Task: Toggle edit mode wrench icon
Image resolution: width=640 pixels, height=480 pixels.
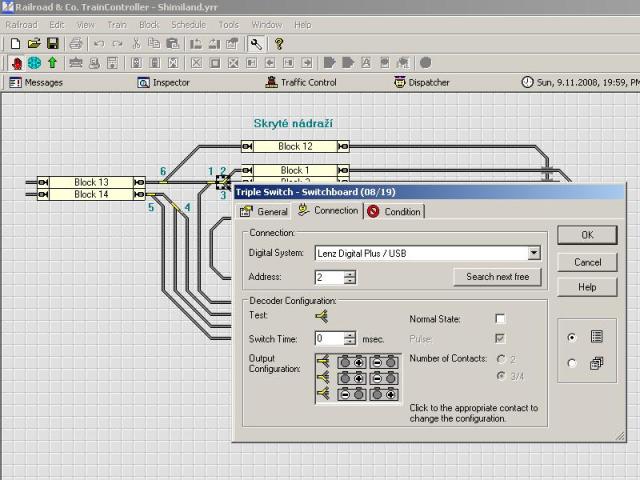Action: tap(256, 44)
